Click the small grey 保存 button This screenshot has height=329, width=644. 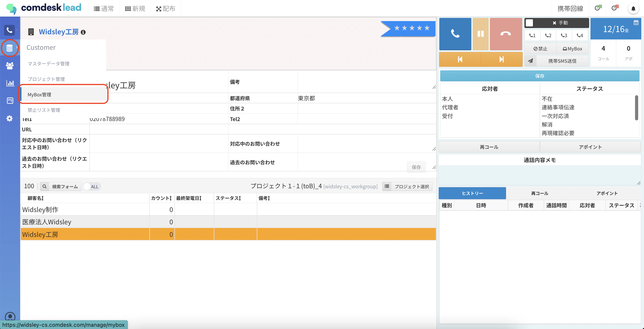coord(416,167)
